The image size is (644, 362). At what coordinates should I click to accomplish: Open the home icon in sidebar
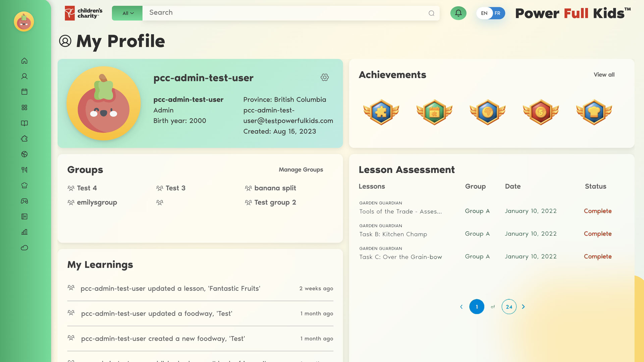click(24, 61)
